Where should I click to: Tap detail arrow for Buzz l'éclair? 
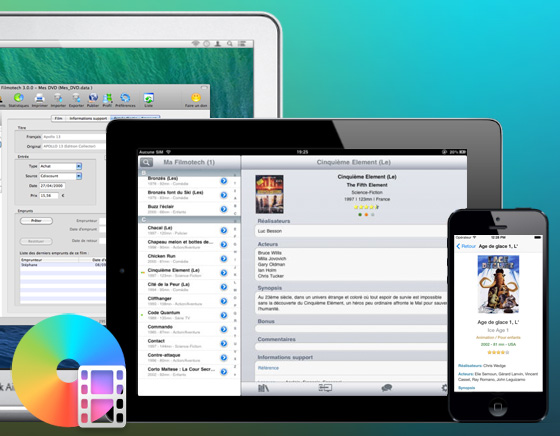click(224, 209)
